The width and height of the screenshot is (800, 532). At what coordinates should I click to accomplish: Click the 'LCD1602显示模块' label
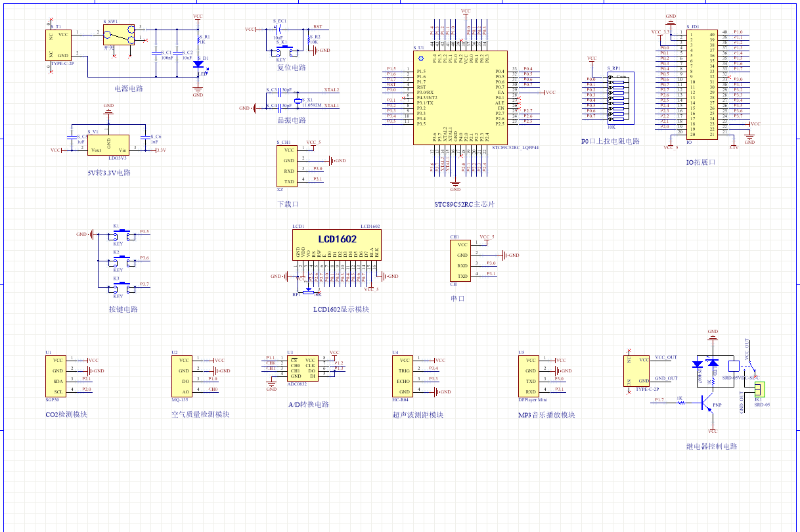[341, 309]
